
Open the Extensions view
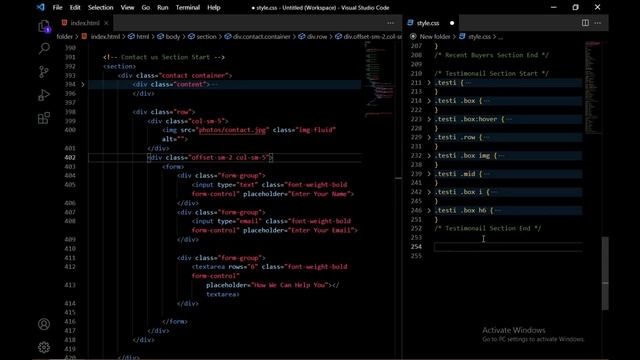tap(44, 118)
